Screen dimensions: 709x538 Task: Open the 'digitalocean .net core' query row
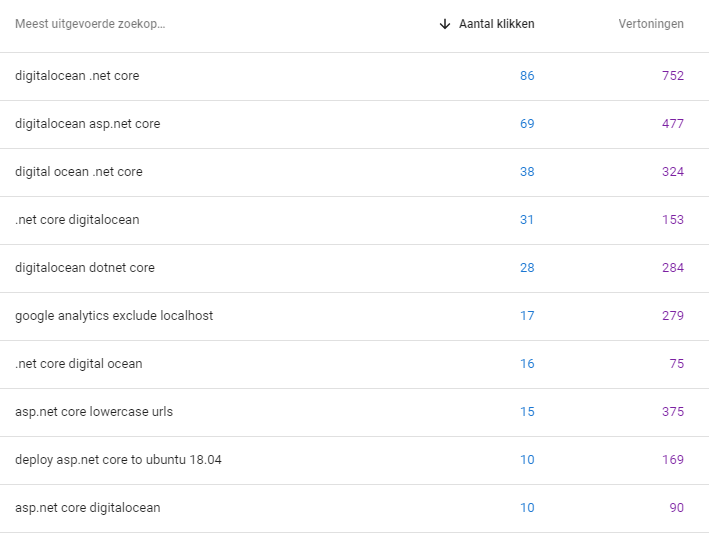(354, 76)
